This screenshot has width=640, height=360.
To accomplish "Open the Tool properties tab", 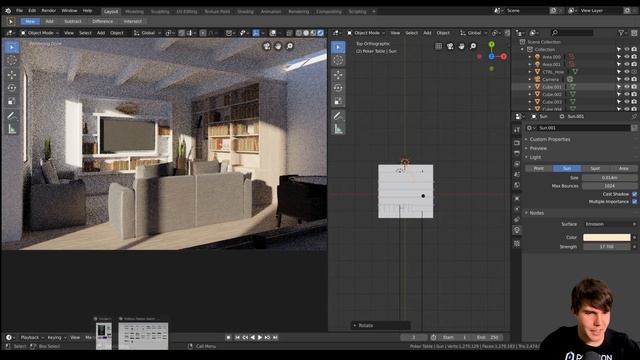I will [x=517, y=130].
